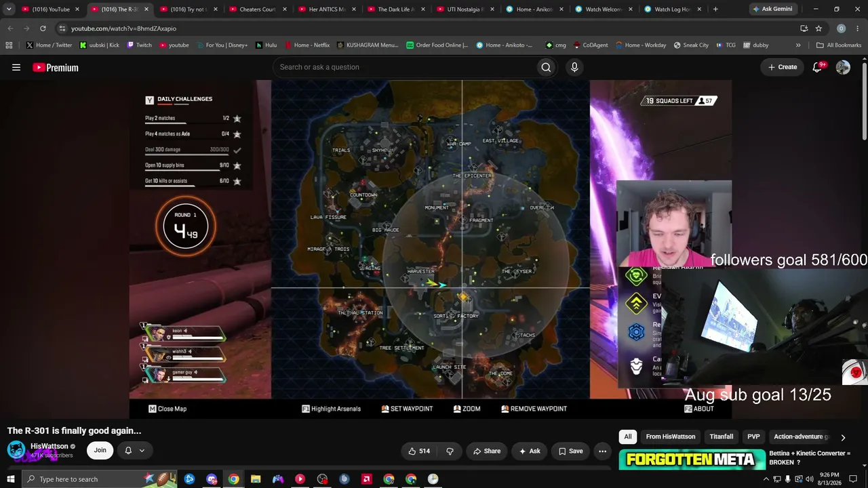The width and height of the screenshot is (868, 488).
Task: Open the Hulu bookmark
Action: point(266,45)
